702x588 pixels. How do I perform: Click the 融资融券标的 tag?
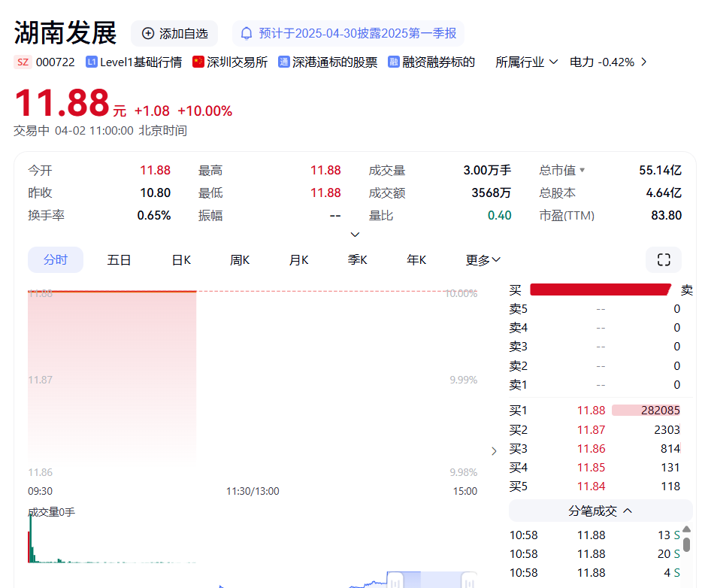click(x=431, y=62)
